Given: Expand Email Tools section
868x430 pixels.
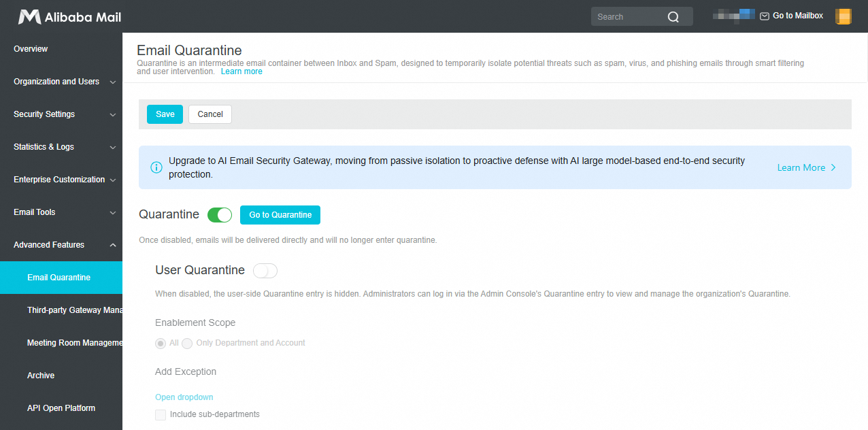Looking at the screenshot, I should tap(61, 212).
